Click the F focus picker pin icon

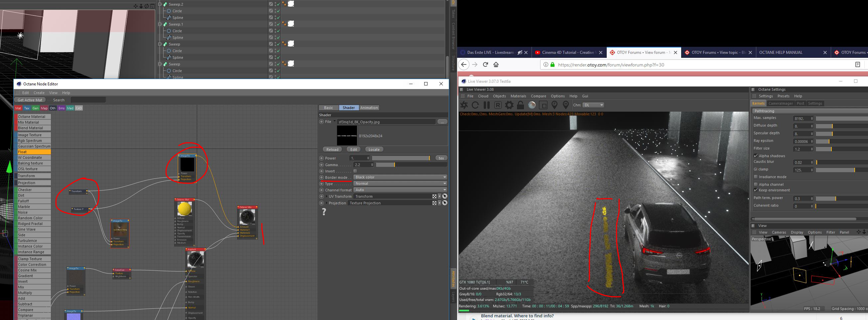(x=555, y=105)
